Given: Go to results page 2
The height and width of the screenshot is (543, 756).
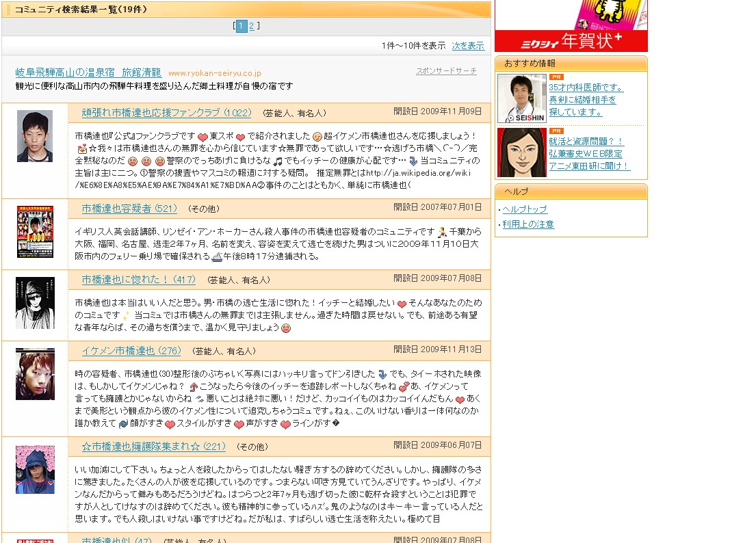Looking at the screenshot, I should (x=251, y=26).
